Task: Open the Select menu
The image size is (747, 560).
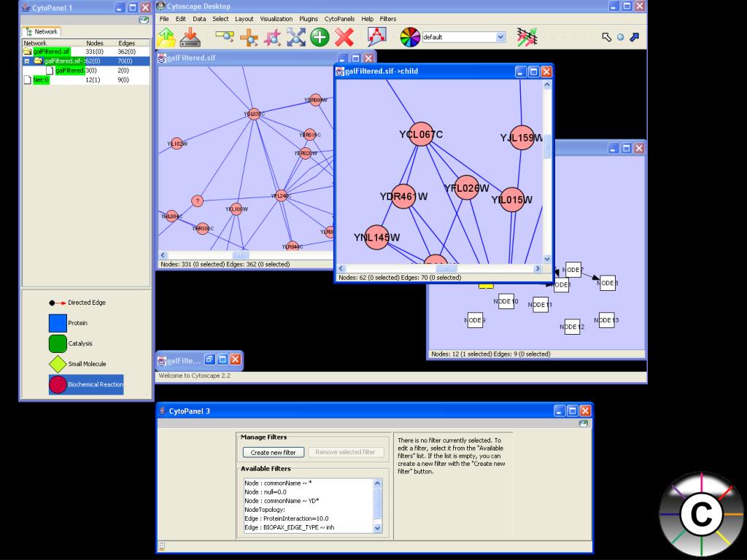Action: click(x=220, y=19)
